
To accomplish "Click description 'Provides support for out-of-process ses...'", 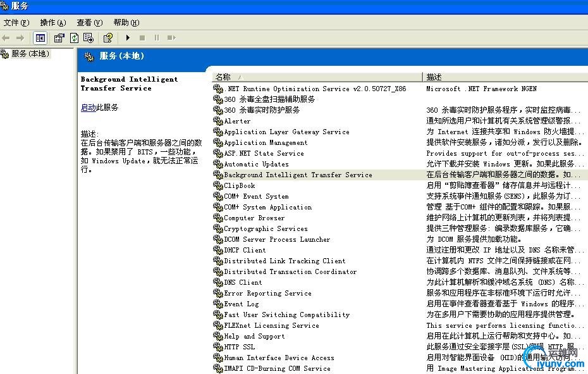I will point(505,153).
